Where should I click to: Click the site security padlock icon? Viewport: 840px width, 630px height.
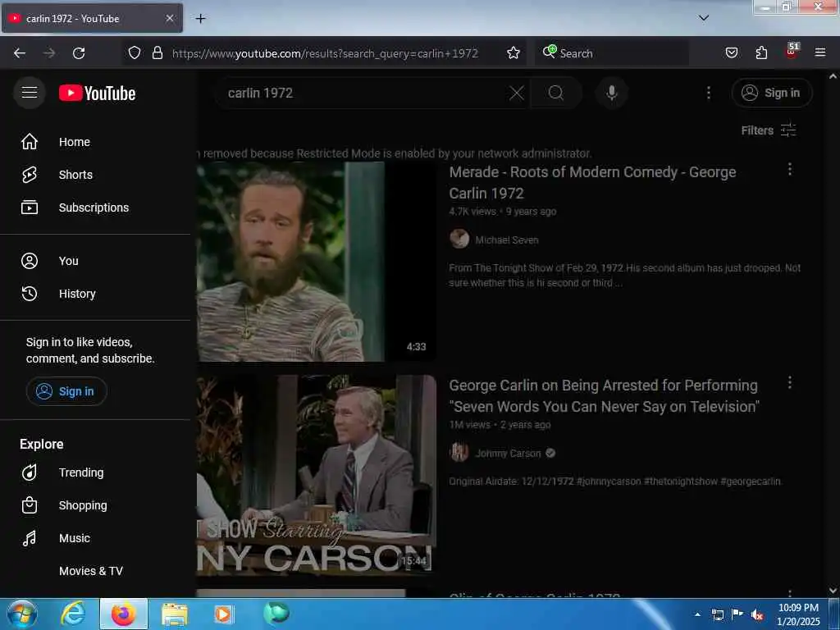157,52
